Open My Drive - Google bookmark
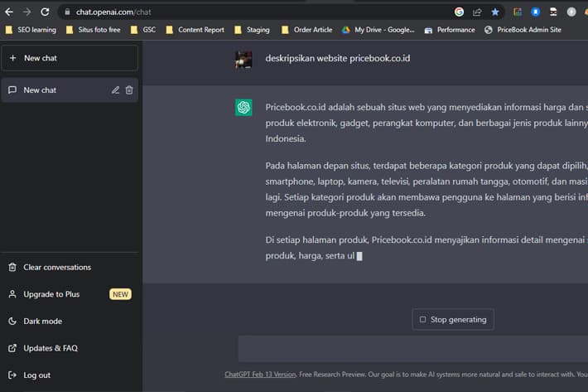 [x=378, y=30]
